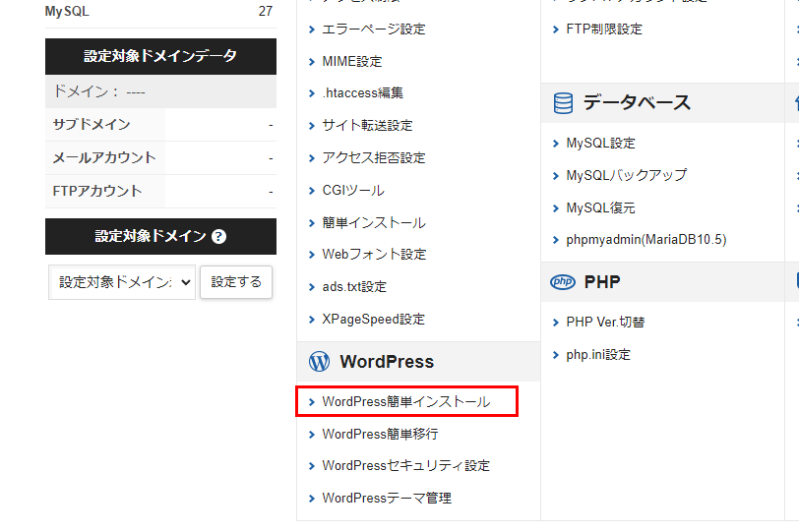Click the メールアカウント row label
The width and height of the screenshot is (799, 532).
[104, 157]
